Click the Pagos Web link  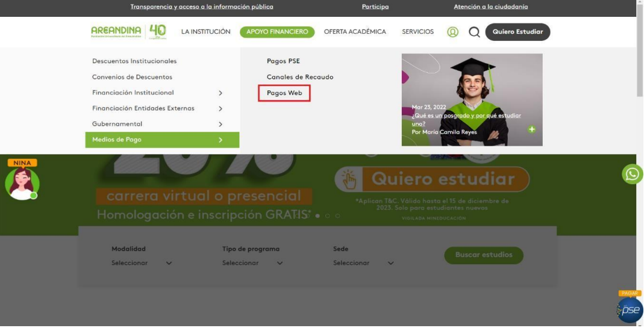point(284,93)
